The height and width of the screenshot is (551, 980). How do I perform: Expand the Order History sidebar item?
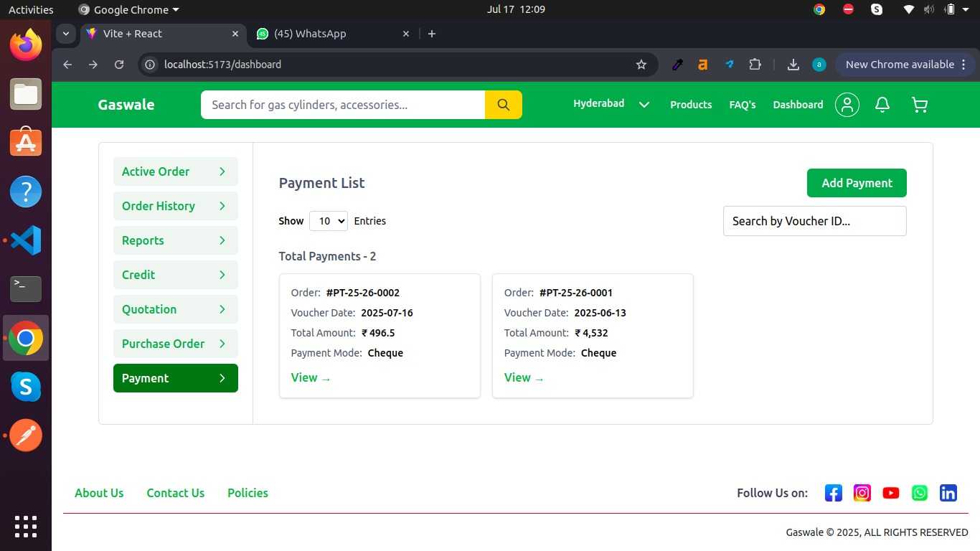[175, 206]
